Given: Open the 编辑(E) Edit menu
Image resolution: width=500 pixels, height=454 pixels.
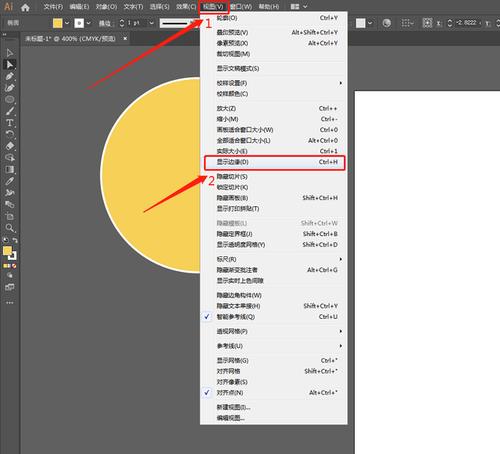Looking at the screenshot, I should coord(79,7).
